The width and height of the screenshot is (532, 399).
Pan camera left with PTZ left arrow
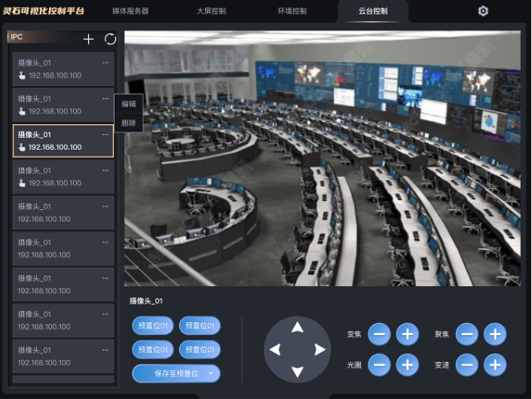tap(275, 349)
